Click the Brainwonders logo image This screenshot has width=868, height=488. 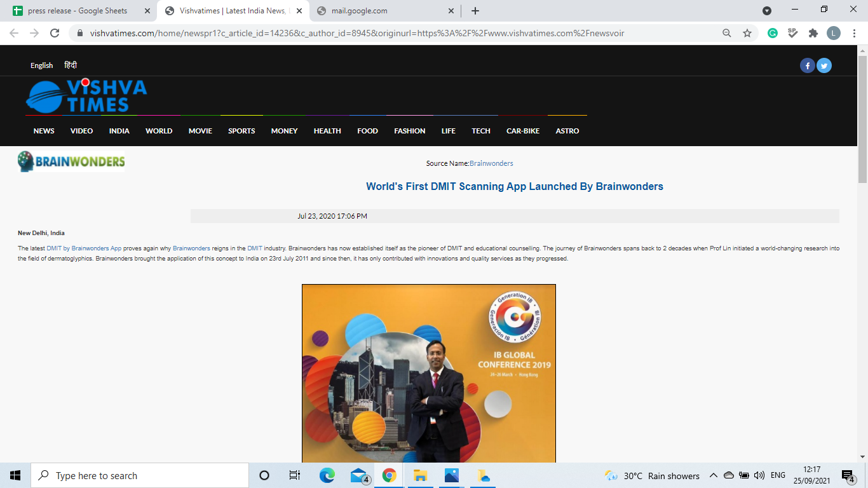pos(71,161)
